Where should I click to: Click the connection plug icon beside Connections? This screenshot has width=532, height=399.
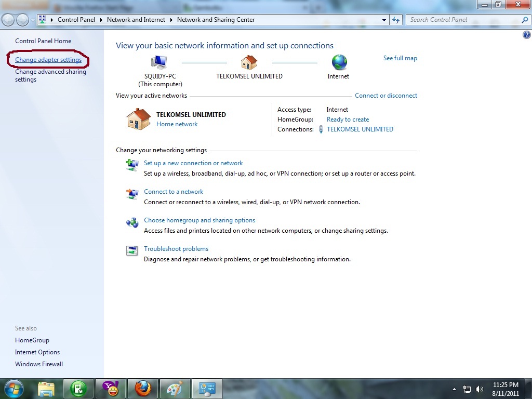(321, 129)
